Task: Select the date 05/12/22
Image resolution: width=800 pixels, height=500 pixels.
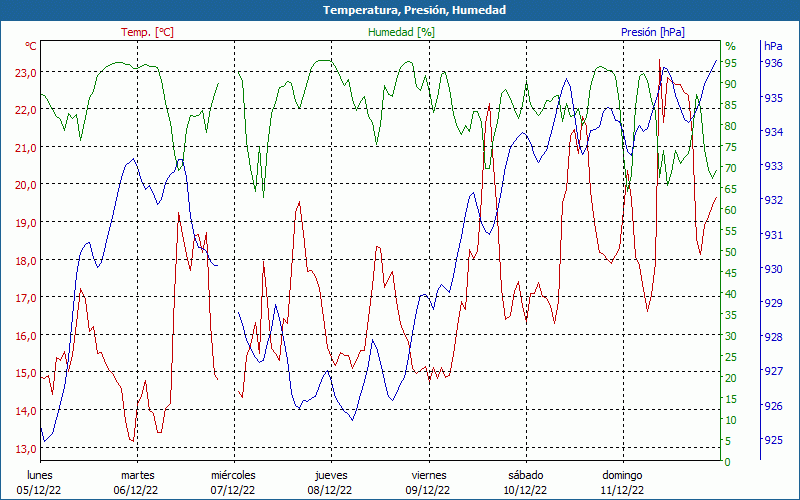Action: pos(39,491)
